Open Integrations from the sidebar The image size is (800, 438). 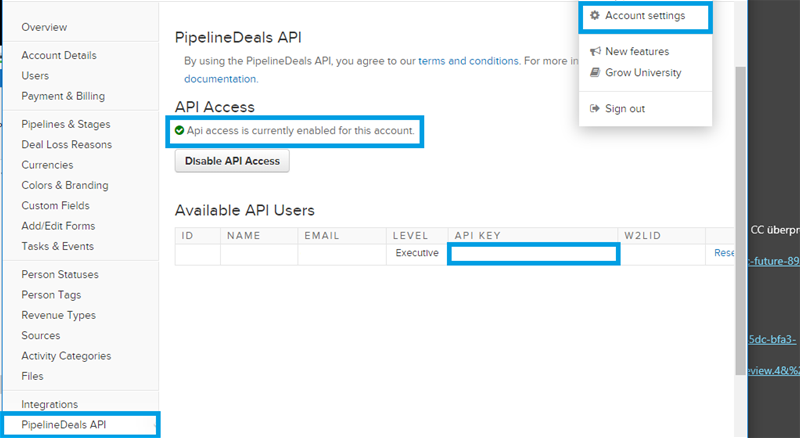(x=49, y=404)
